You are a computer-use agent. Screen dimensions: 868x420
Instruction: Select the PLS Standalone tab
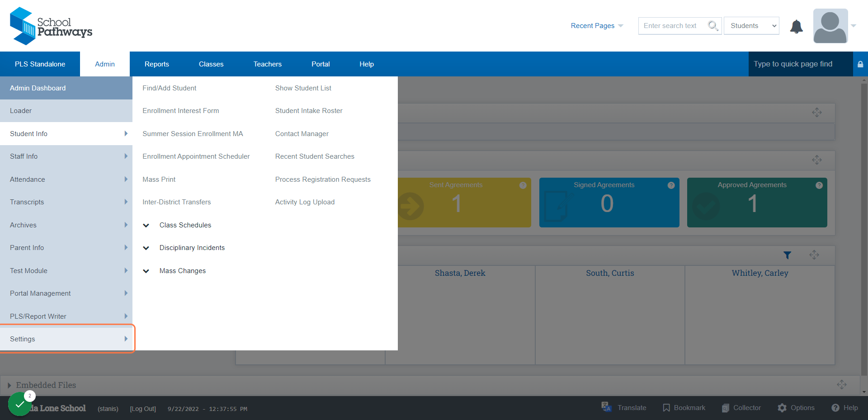coord(40,64)
